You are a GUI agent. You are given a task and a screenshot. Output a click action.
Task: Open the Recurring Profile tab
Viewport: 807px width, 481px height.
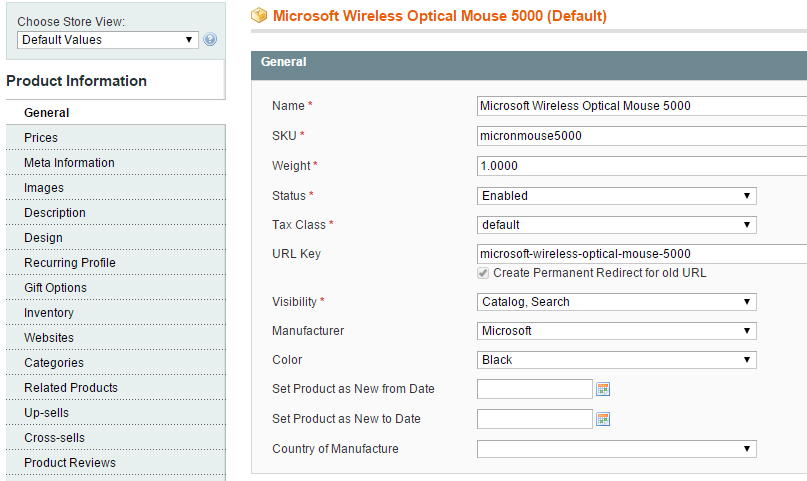pos(116,262)
